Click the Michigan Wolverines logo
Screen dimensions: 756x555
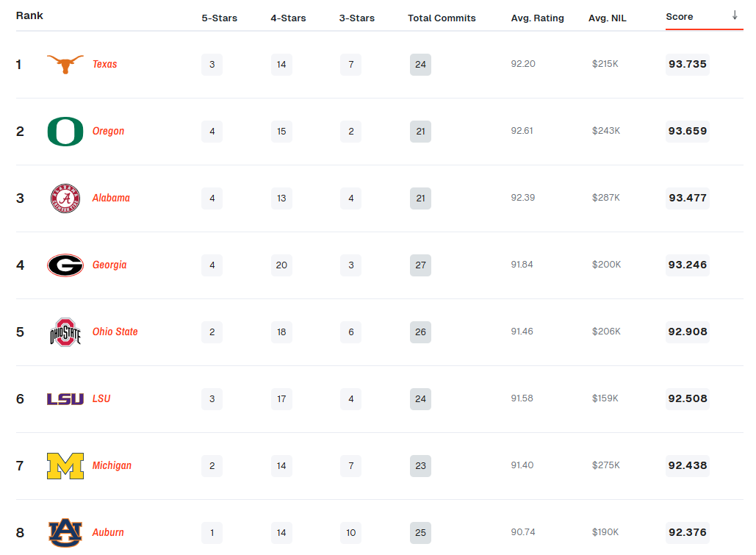[65, 466]
